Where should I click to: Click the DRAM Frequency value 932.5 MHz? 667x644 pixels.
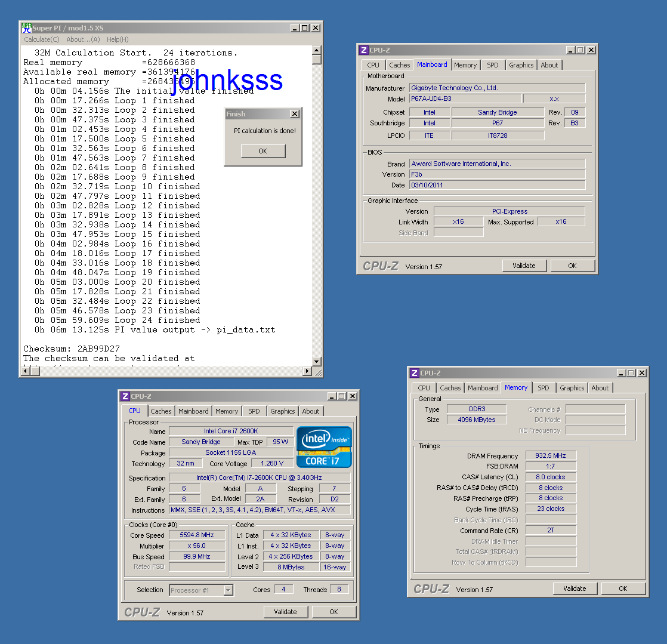551,456
